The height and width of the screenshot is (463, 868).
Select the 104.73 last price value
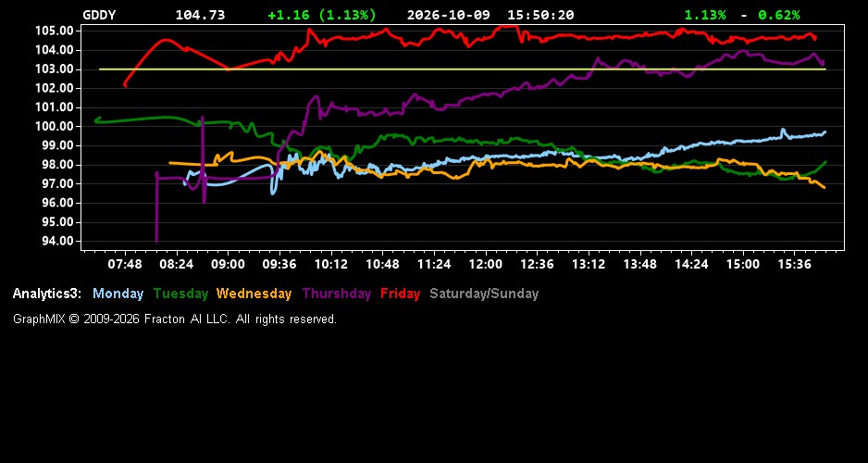[201, 15]
